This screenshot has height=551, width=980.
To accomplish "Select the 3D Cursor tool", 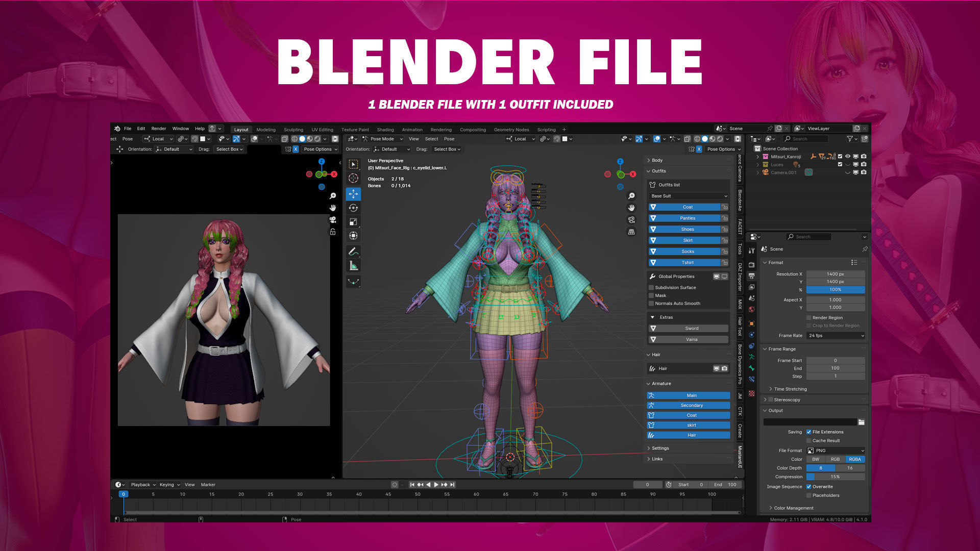I will click(353, 178).
